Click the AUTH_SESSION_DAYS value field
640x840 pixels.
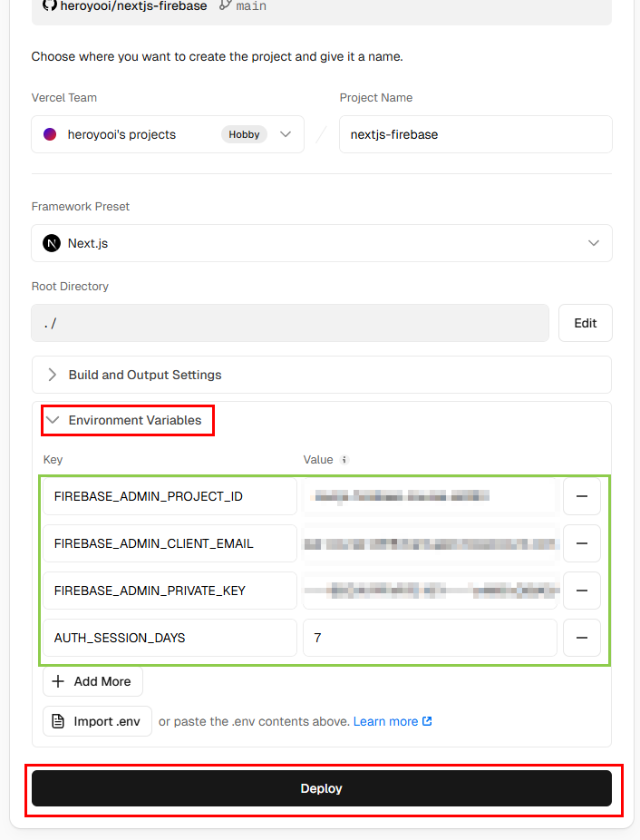click(430, 638)
